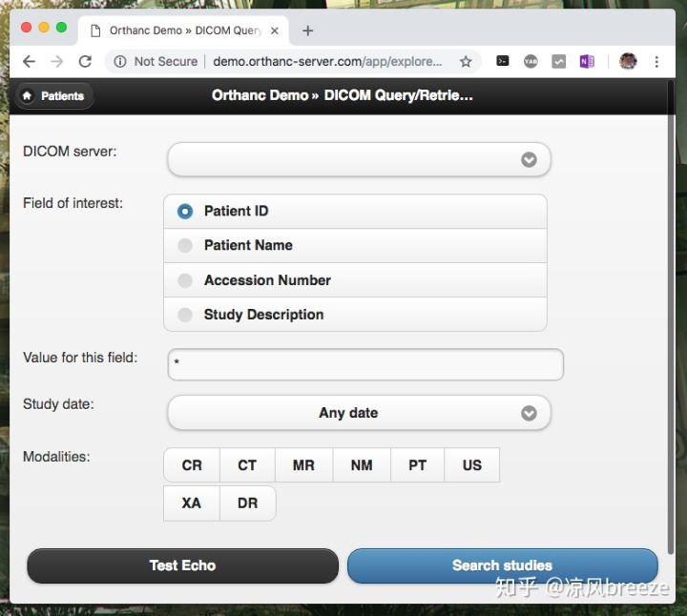
Task: Open the terminal extension icon
Action: tap(503, 61)
